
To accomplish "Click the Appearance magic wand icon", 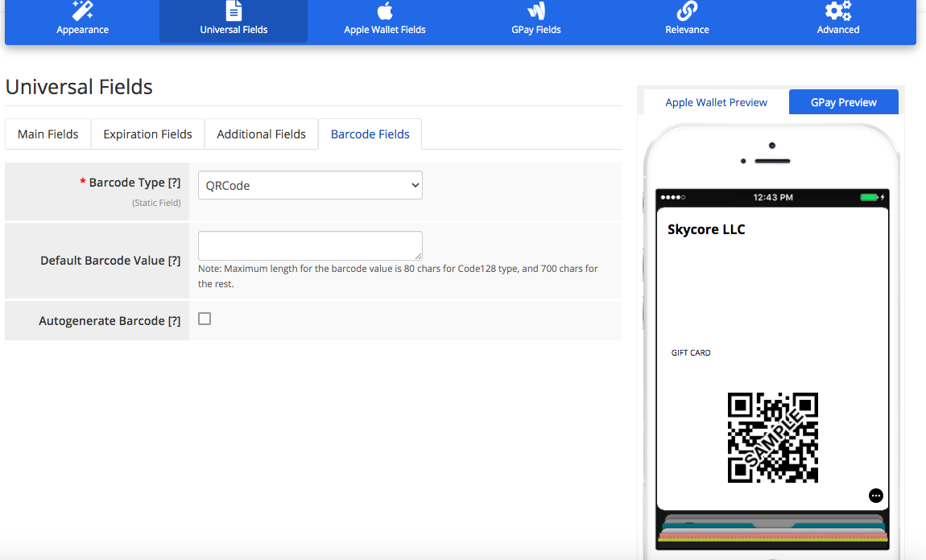I will point(82,10).
